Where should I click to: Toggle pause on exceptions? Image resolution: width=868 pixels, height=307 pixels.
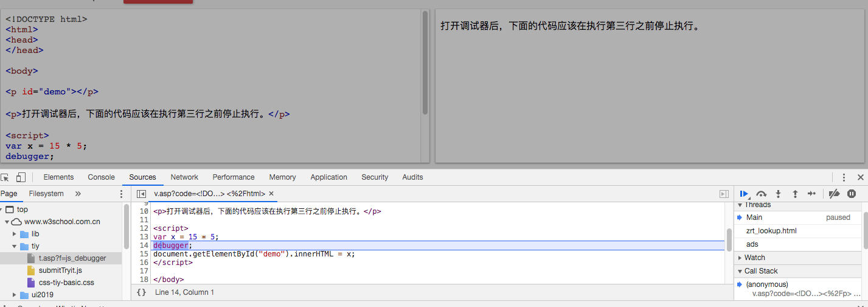(x=852, y=194)
